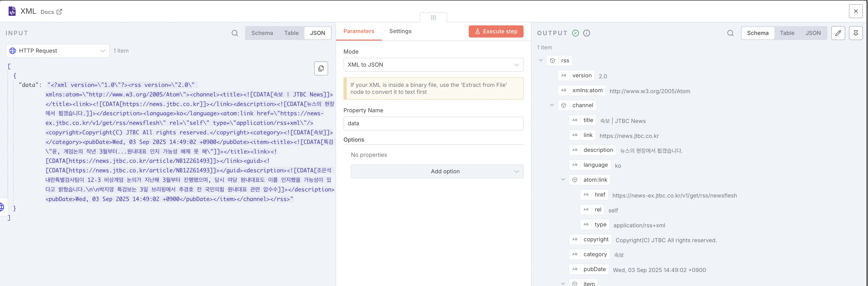Collapse the rss node in output
The height and width of the screenshot is (286, 868).
pyautogui.click(x=541, y=60)
